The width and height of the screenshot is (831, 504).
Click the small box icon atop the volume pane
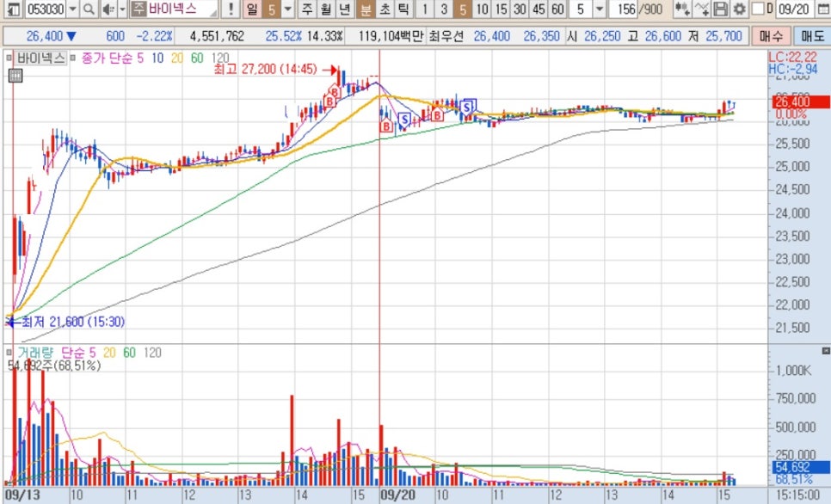pyautogui.click(x=825, y=351)
